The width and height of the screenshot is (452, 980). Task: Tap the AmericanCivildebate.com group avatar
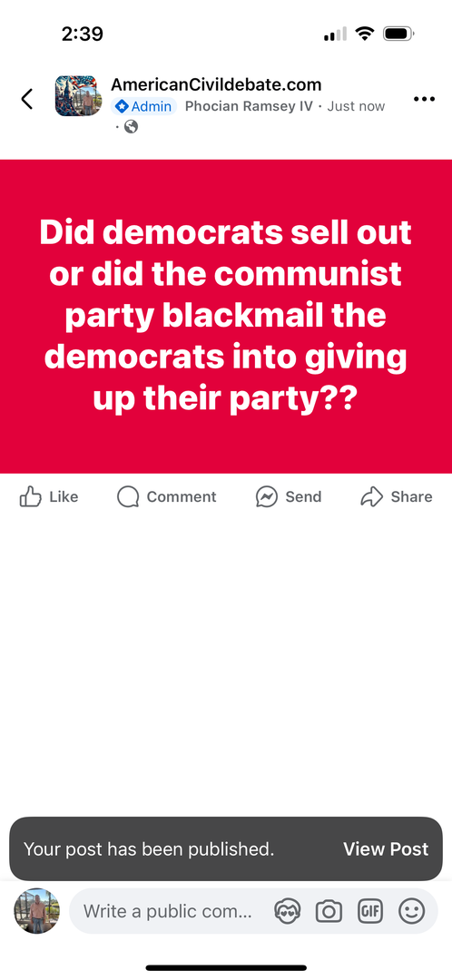75,96
